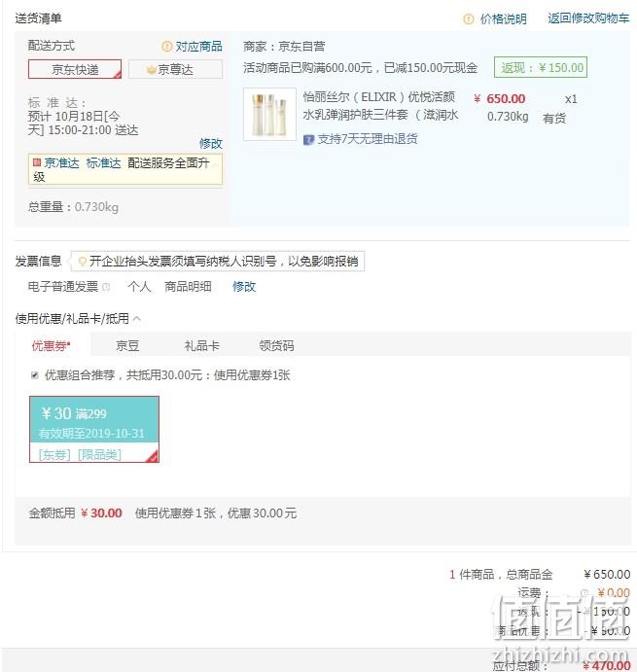Click the 7-day return badge icon
The image size is (637, 672).
coord(308,140)
